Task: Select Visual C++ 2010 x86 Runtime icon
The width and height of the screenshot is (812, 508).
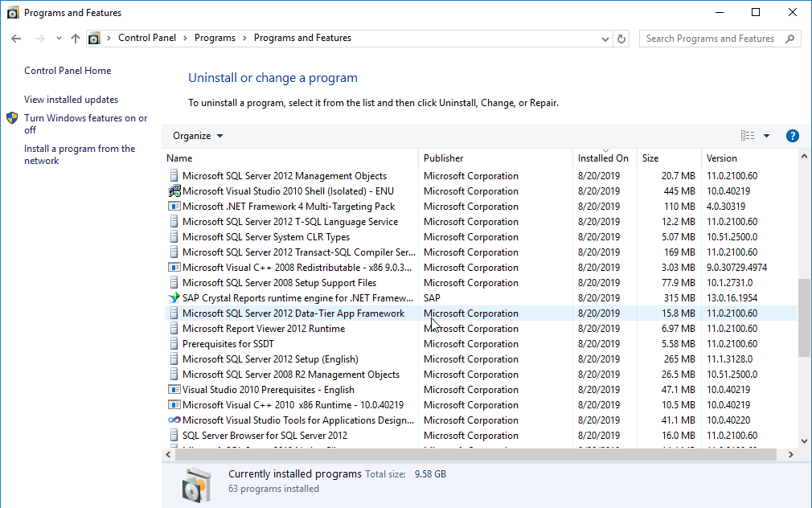Action: coord(174,405)
